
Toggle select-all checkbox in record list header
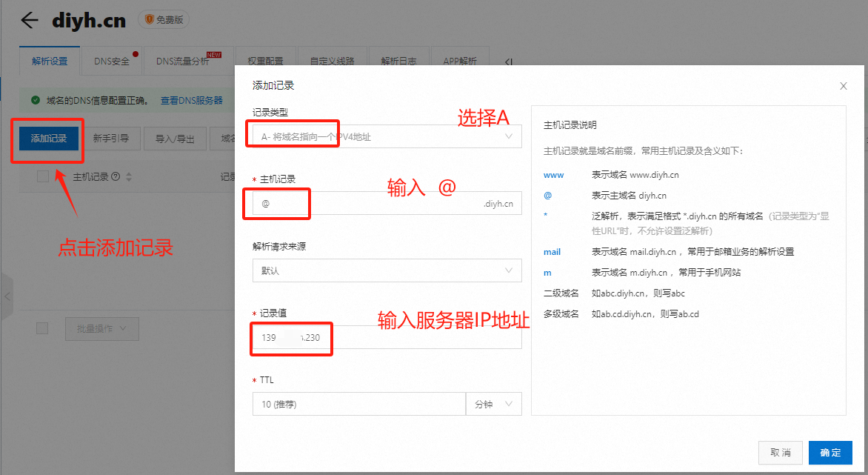click(x=42, y=176)
